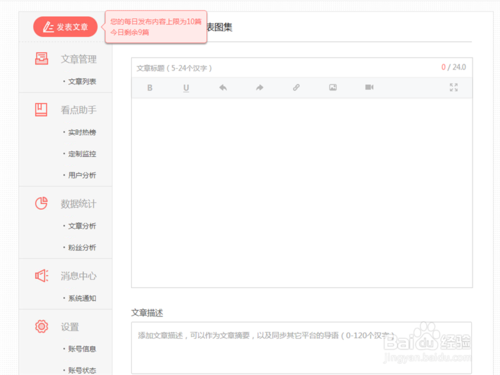Click the 设置 gear icon
This screenshot has height=375, width=500.
coord(42,326)
